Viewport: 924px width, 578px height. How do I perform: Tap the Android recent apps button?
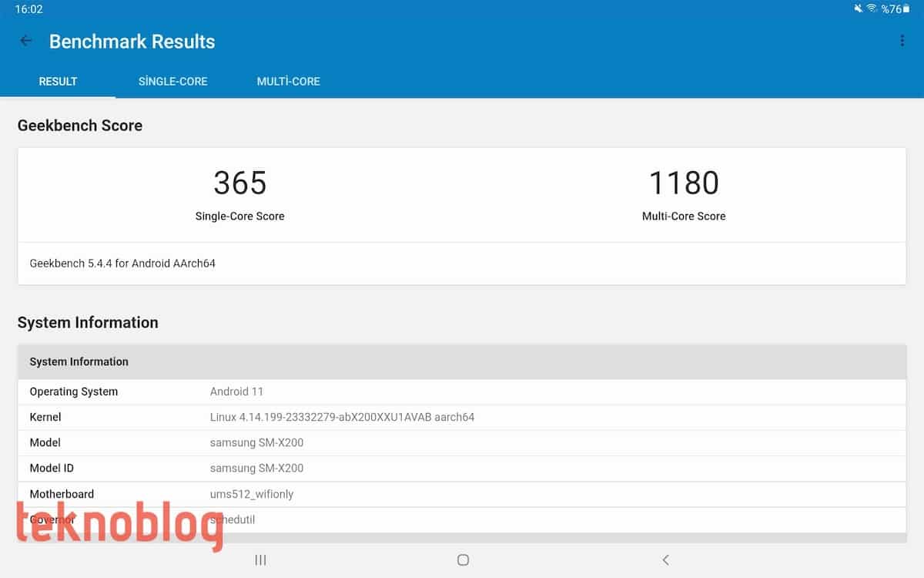pyautogui.click(x=260, y=560)
